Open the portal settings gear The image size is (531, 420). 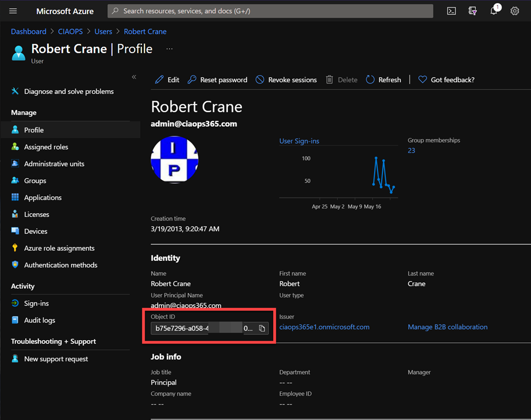click(x=515, y=11)
